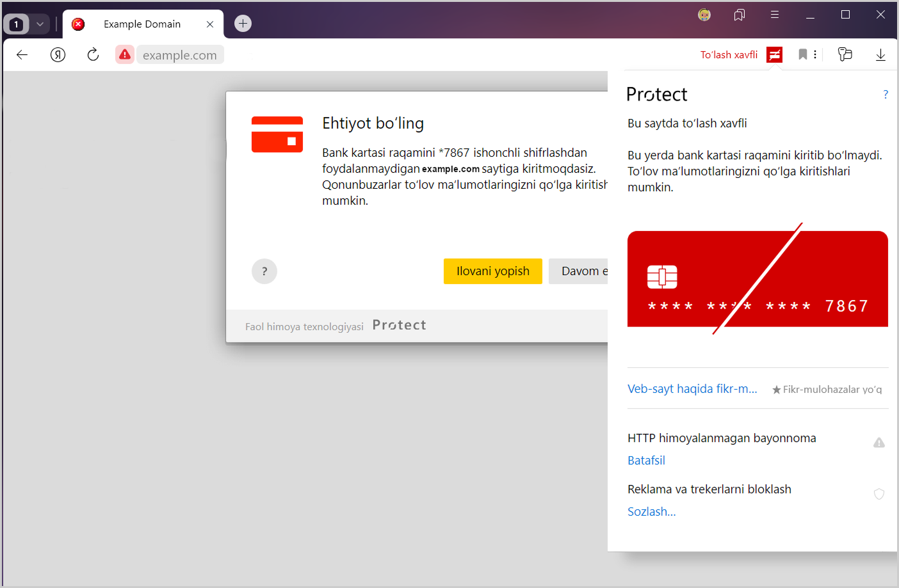
Task: Switch to the Example Domain tab
Action: (142, 24)
